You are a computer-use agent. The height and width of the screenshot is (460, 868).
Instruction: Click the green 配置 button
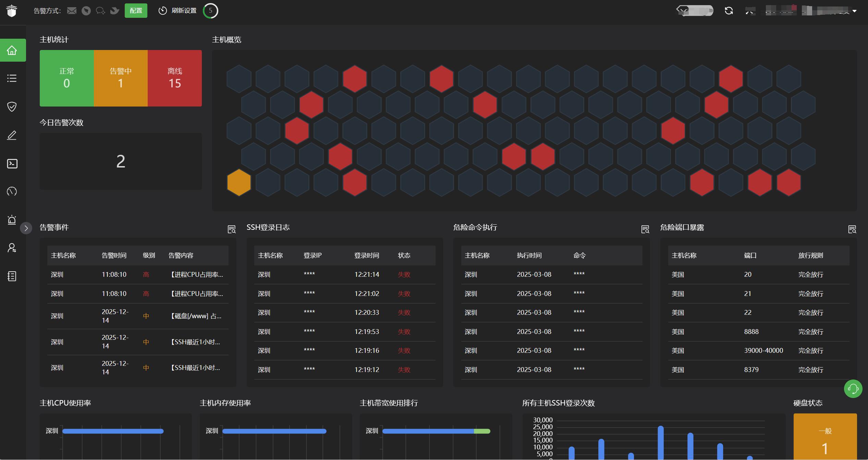pyautogui.click(x=136, y=11)
